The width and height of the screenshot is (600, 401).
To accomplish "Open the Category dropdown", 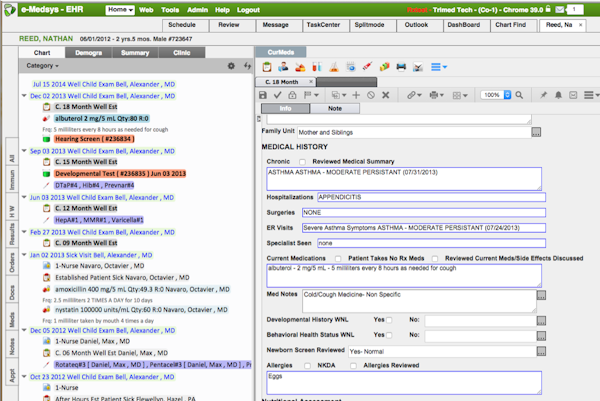I will click(42, 66).
